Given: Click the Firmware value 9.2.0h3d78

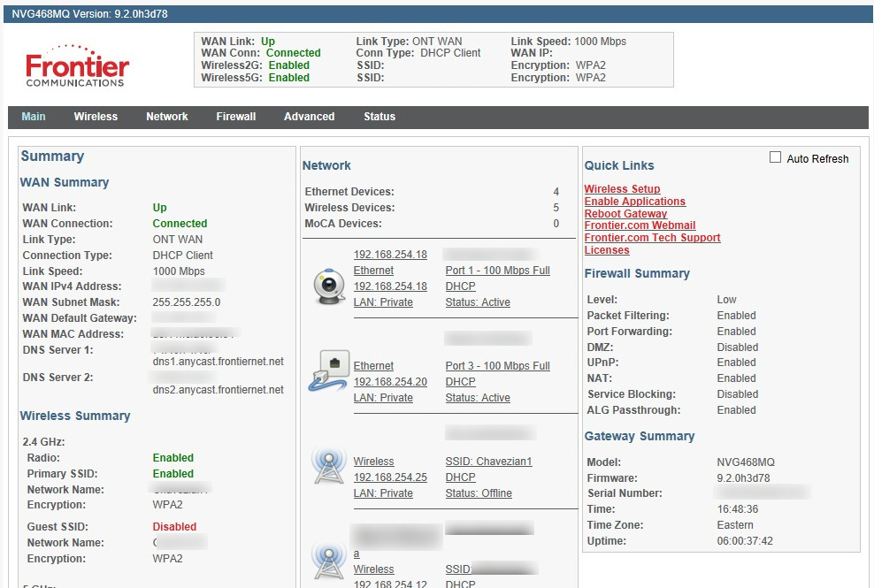Looking at the screenshot, I should click(x=743, y=477).
